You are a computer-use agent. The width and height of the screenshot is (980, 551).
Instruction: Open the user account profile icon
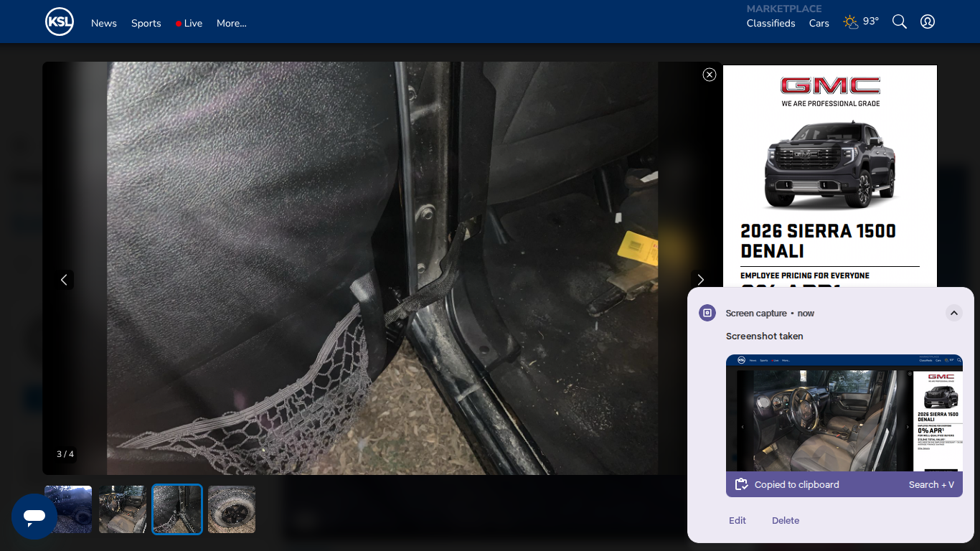[928, 22]
